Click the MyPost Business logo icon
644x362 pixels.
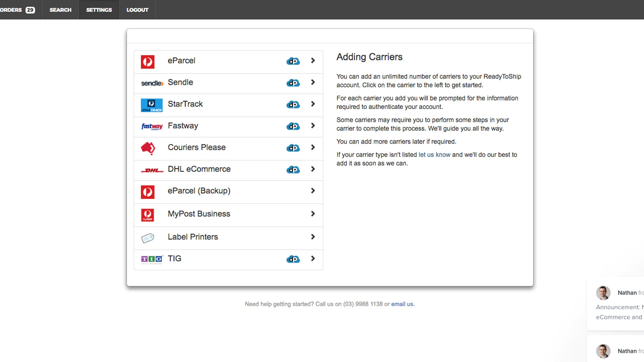click(148, 215)
